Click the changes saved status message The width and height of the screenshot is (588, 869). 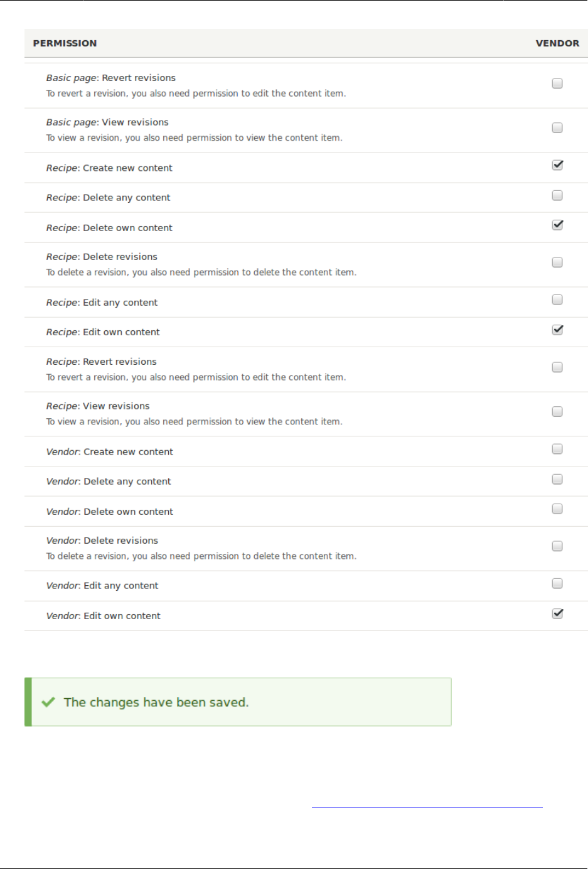(156, 703)
